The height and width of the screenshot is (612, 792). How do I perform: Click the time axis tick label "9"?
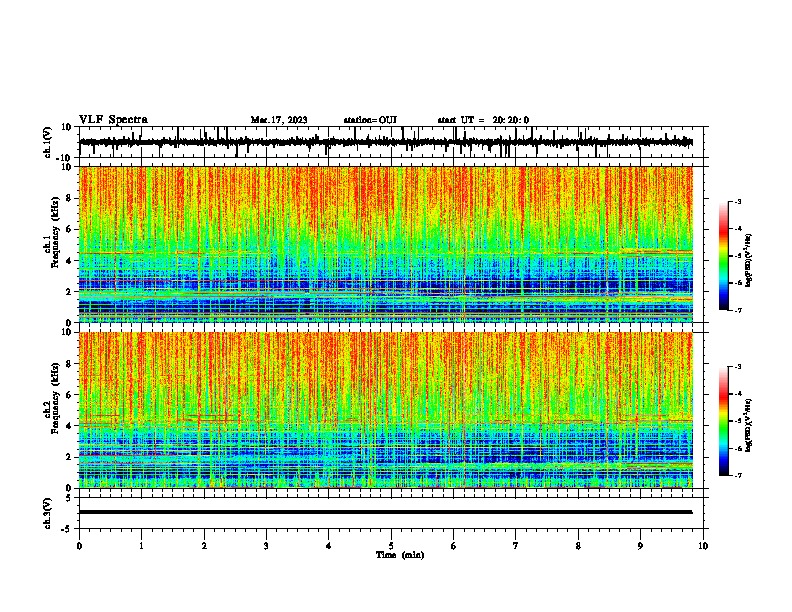pyautogui.click(x=640, y=546)
